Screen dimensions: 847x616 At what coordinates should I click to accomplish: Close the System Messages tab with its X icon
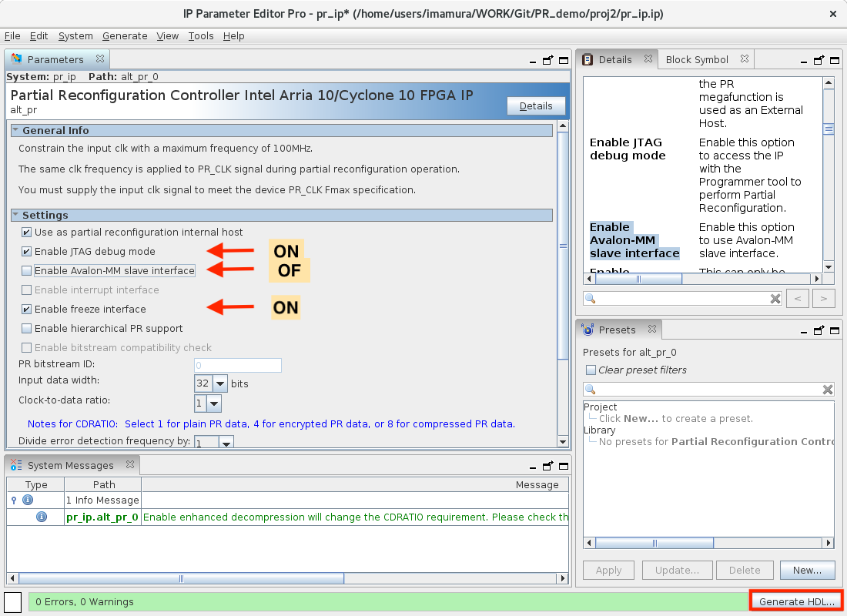coord(129,464)
